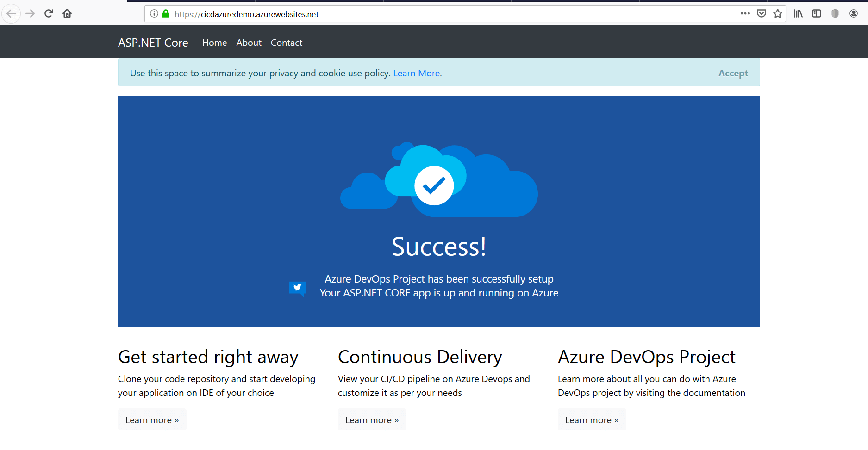This screenshot has width=868, height=450.
Task: Click the browser forward arrow button
Action: 30,14
